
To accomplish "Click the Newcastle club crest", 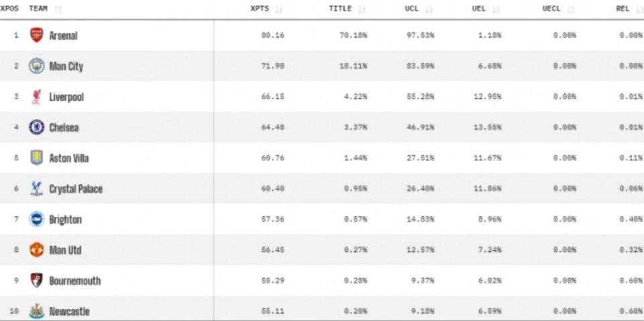I will [x=36, y=310].
